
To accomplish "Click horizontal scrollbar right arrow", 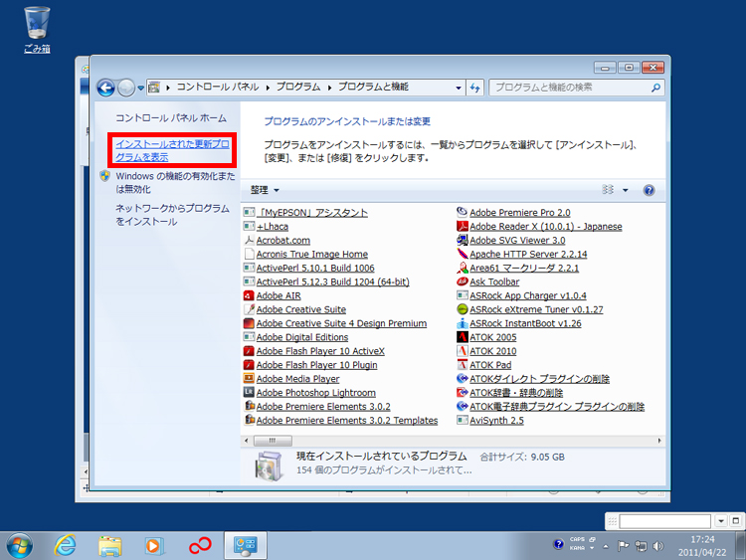I will (659, 441).
